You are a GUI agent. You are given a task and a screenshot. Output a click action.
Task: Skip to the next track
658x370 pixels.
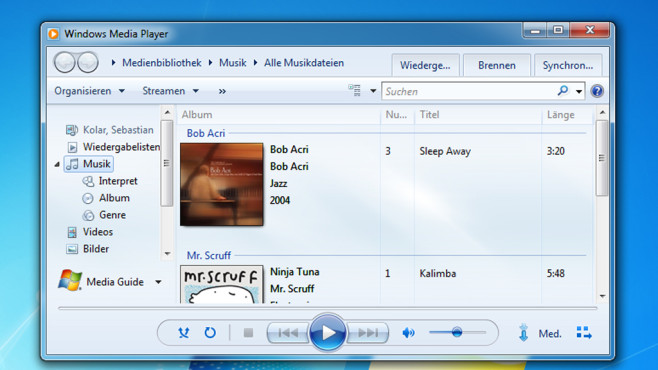(368, 333)
